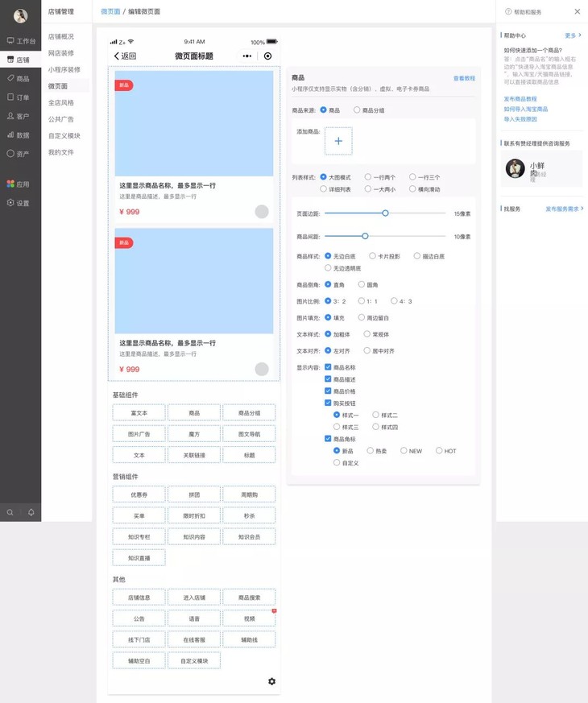Open the 工作台 workbench sidebar icon
The width and height of the screenshot is (588, 703).
10,41
